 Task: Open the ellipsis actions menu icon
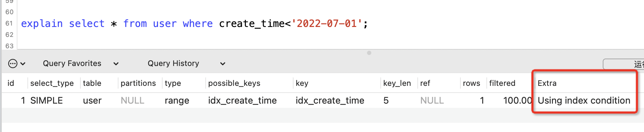pos(12,64)
